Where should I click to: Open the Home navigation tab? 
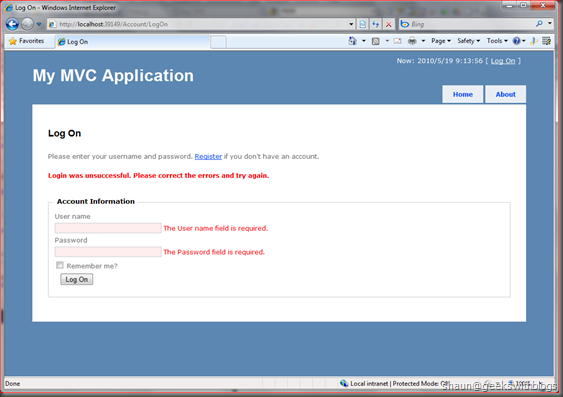pyautogui.click(x=462, y=94)
